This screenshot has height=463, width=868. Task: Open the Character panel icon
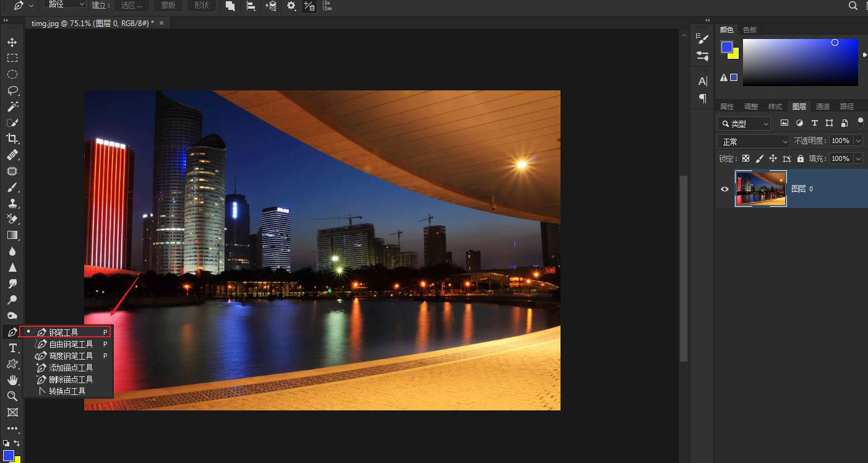tap(703, 81)
